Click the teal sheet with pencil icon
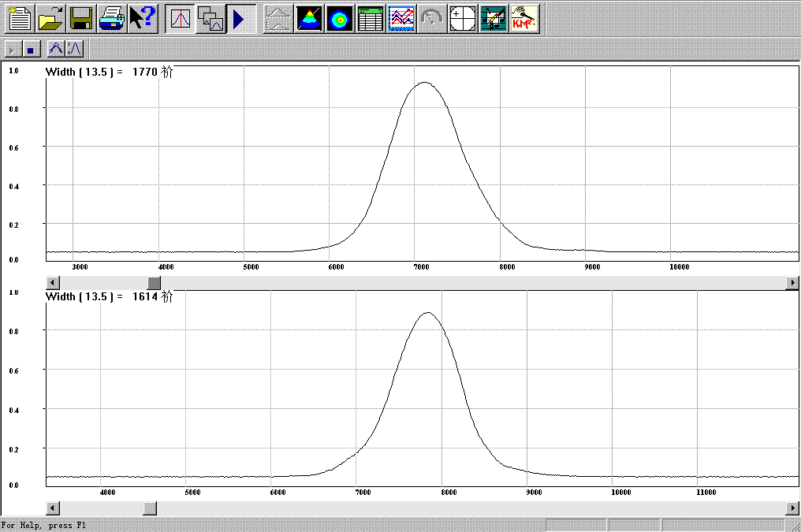Image resolution: width=801 pixels, height=532 pixels. pos(493,18)
